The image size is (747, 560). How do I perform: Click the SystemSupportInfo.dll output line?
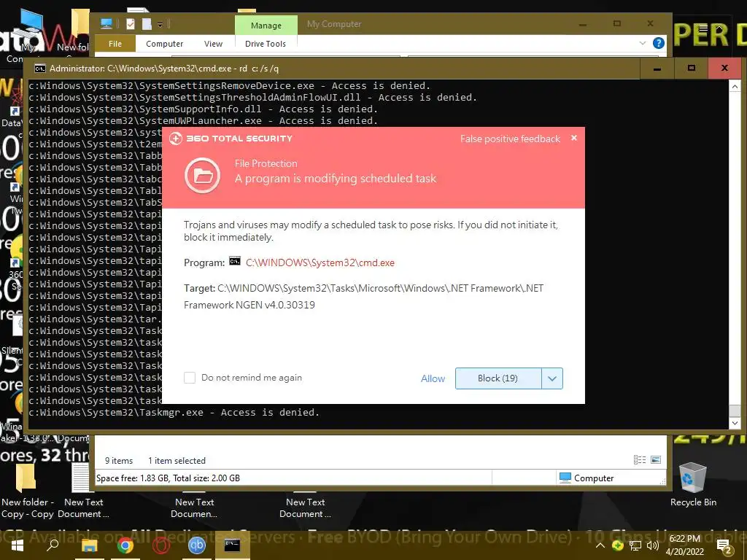click(x=203, y=109)
